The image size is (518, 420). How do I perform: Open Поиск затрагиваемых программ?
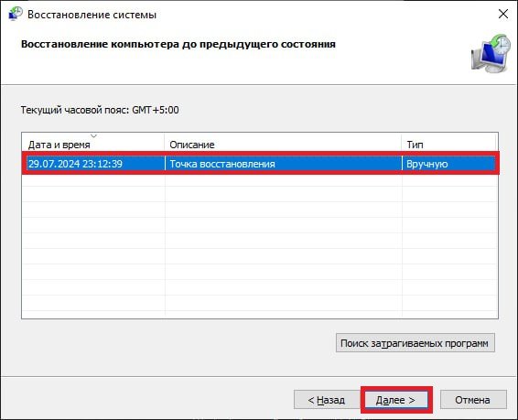point(415,343)
